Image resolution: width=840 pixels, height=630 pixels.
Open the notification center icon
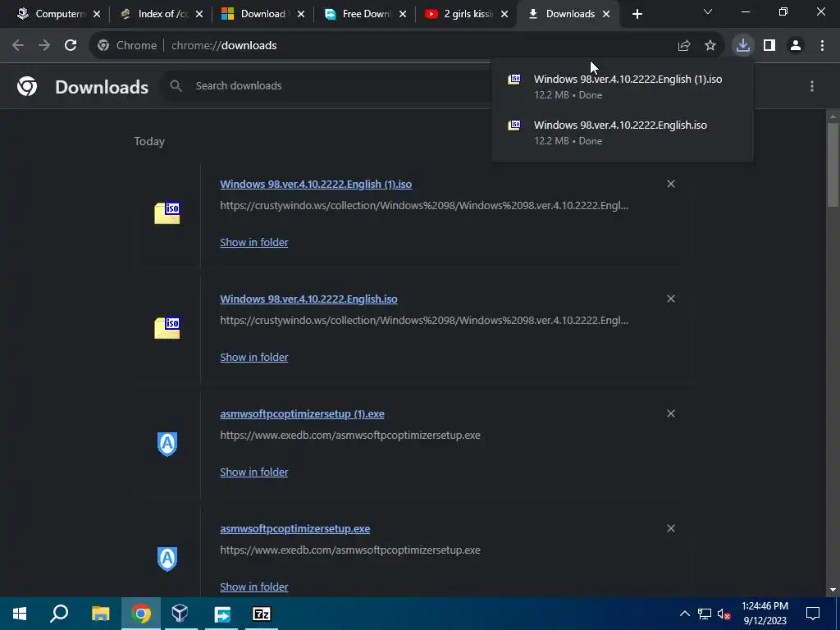tap(813, 614)
